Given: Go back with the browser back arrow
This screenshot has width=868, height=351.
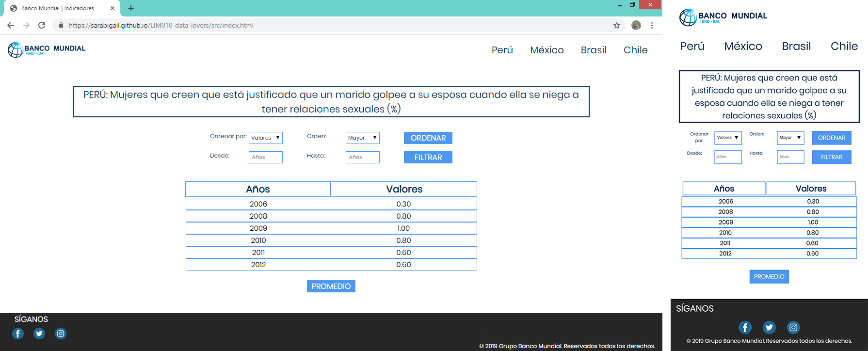Looking at the screenshot, I should [x=11, y=25].
